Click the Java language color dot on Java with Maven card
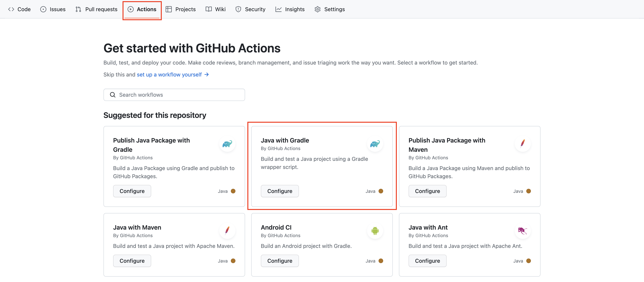The height and width of the screenshot is (282, 644). point(233,261)
